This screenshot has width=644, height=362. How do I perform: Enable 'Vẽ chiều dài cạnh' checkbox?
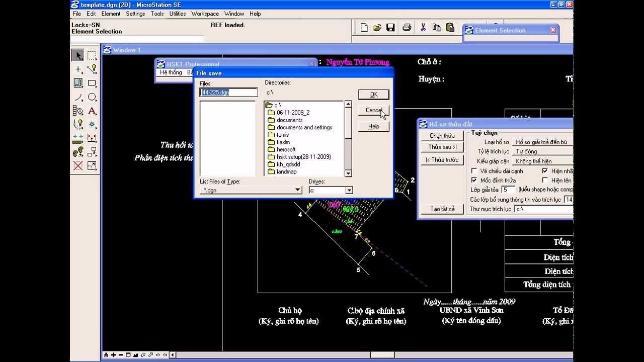[474, 171]
